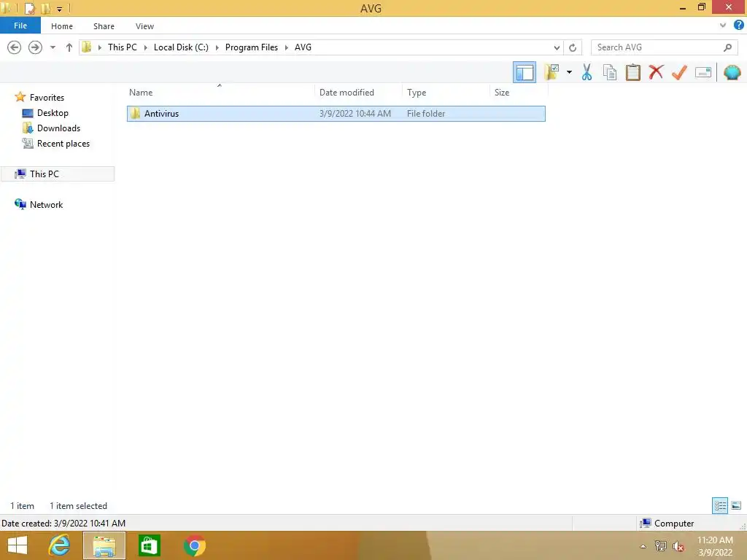
Task: Open recent locations dropdown arrow
Action: 53,47
